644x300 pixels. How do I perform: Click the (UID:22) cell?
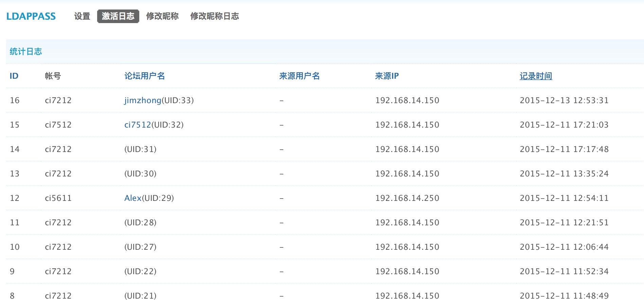click(140, 271)
